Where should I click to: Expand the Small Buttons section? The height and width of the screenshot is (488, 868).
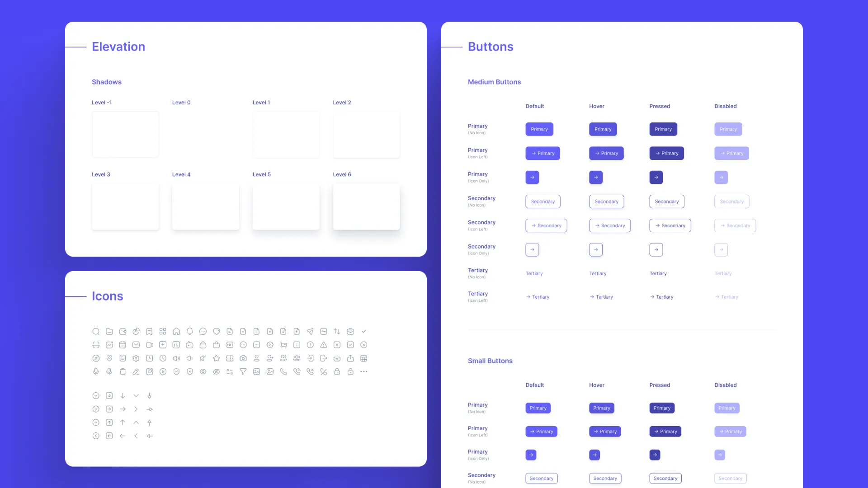[490, 361]
